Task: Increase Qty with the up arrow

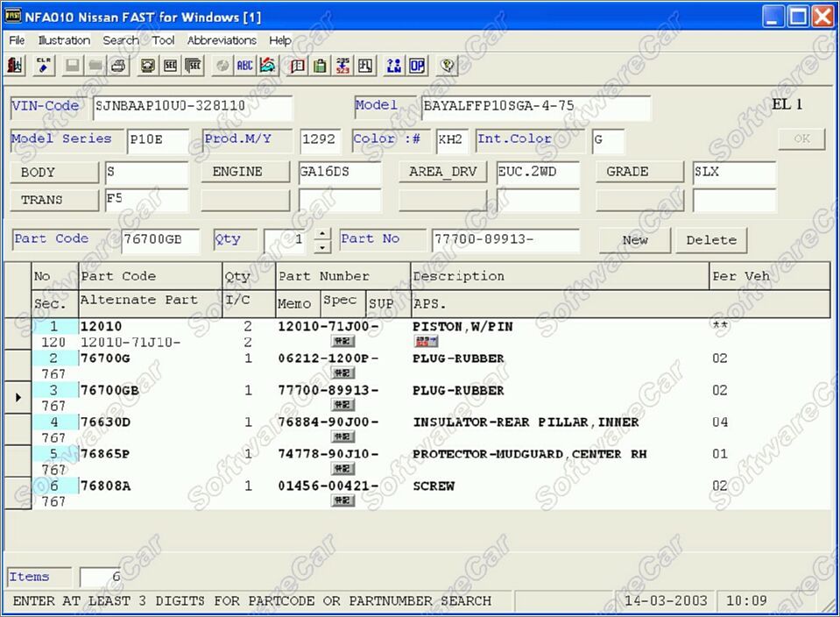Action: (322, 234)
